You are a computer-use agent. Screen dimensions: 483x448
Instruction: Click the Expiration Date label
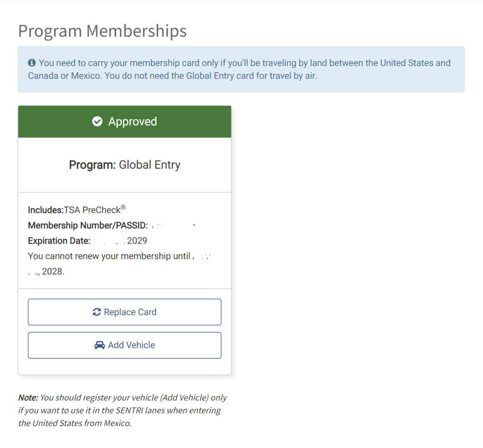click(59, 241)
